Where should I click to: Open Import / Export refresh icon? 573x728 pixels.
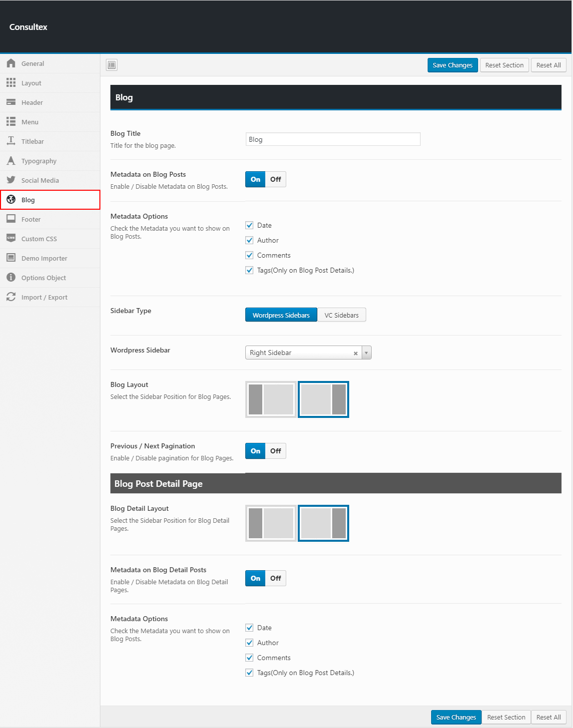(x=11, y=297)
